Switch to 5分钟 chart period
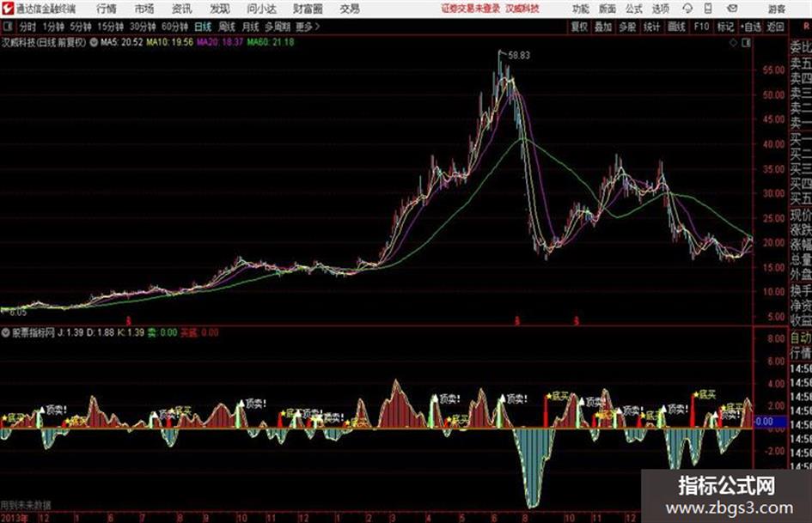812x523 pixels. pyautogui.click(x=81, y=27)
